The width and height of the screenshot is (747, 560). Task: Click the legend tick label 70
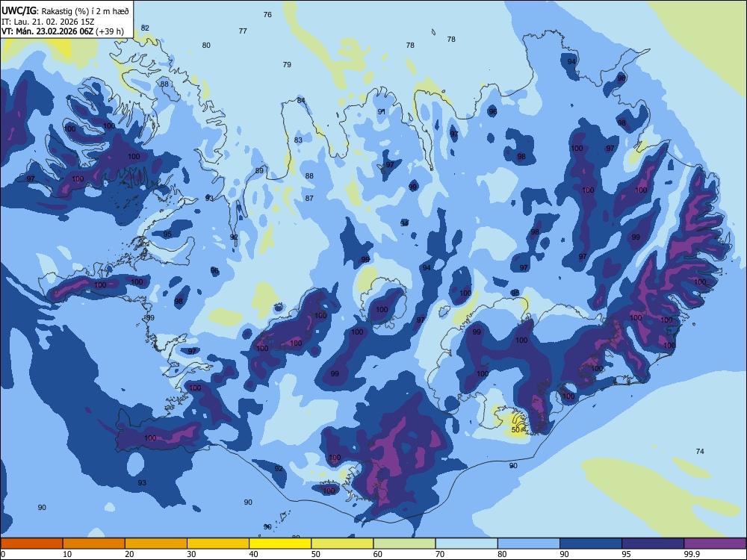(440, 554)
